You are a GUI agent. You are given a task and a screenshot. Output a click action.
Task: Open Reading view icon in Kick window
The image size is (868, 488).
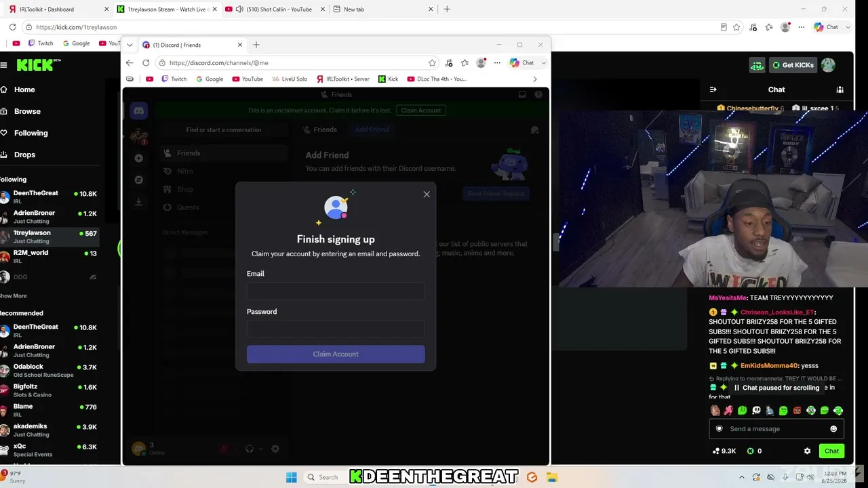click(724, 27)
